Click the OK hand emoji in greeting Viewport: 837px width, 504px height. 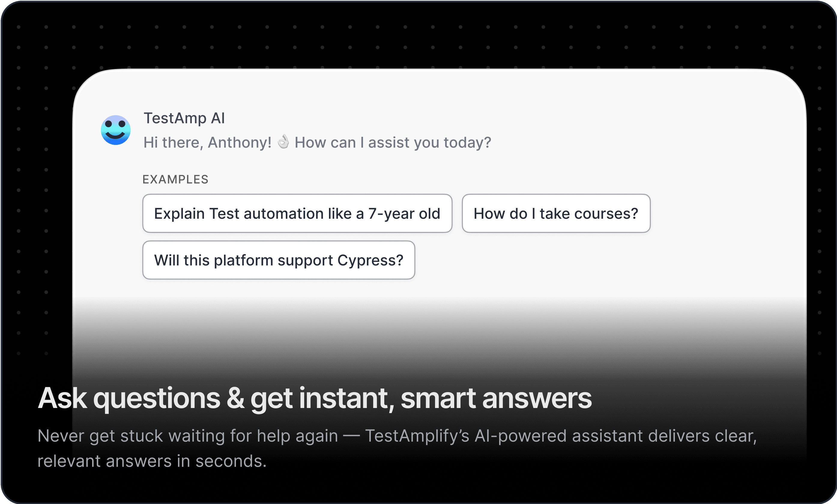tap(283, 142)
